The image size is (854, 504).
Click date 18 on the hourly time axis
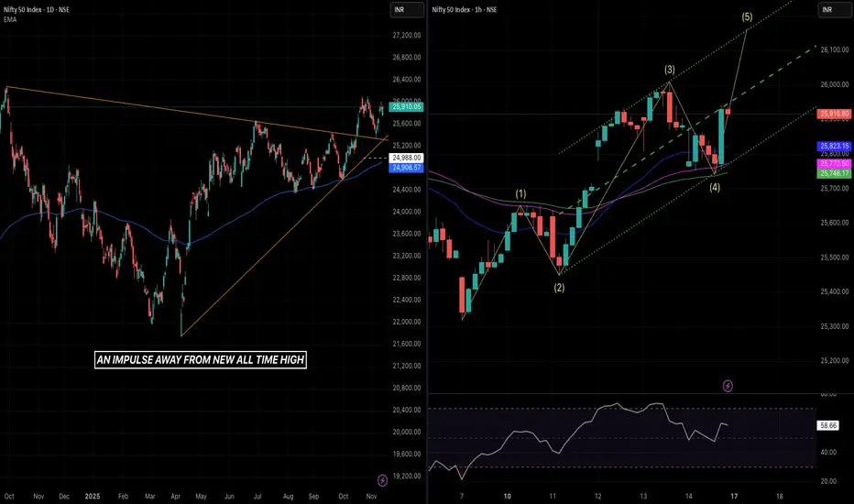coord(780,497)
